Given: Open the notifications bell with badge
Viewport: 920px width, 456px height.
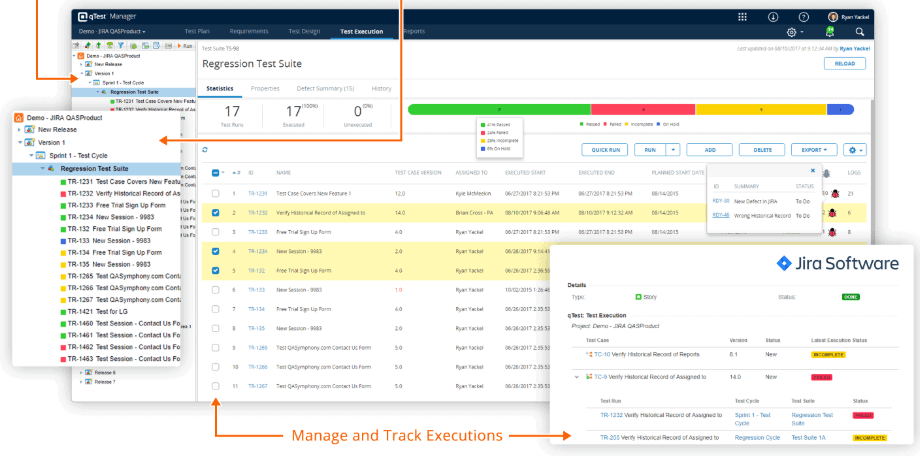Looking at the screenshot, I should coord(830,32).
